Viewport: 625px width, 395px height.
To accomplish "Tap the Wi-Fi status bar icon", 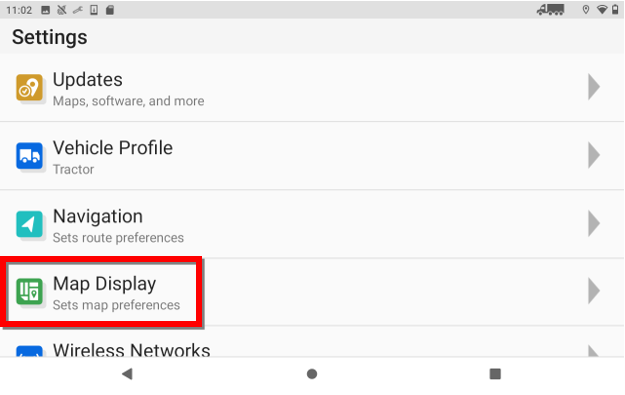I will point(602,10).
